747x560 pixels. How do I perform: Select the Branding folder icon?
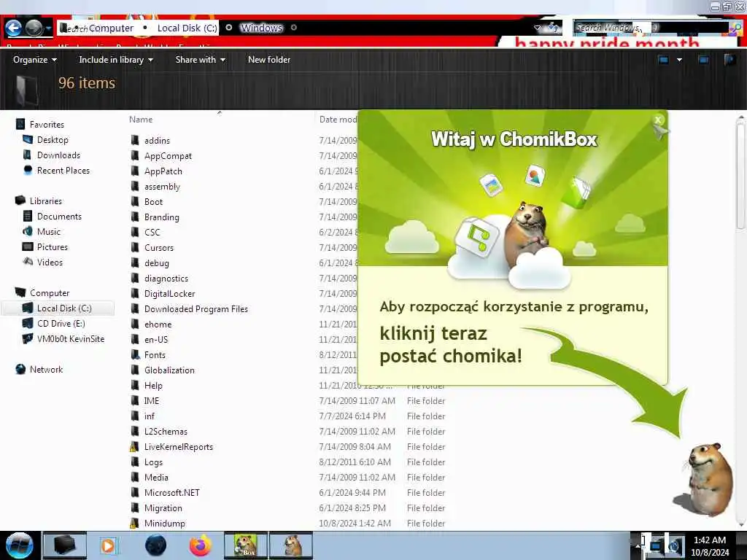click(135, 217)
